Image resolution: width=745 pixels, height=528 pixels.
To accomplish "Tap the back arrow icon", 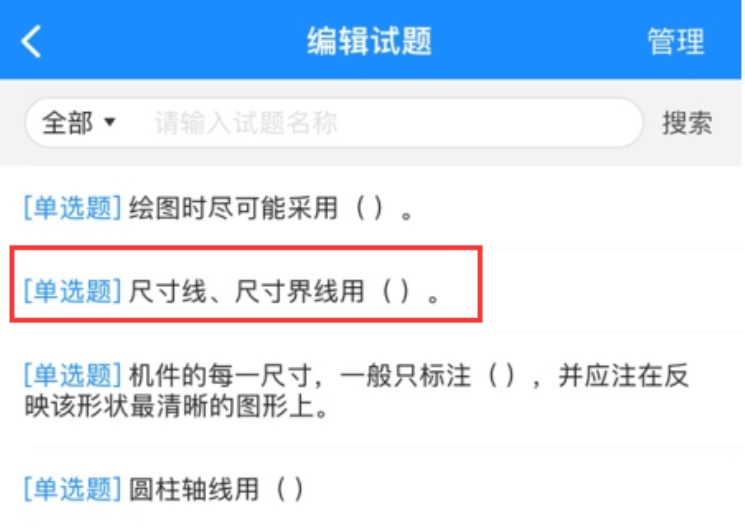I will click(31, 41).
